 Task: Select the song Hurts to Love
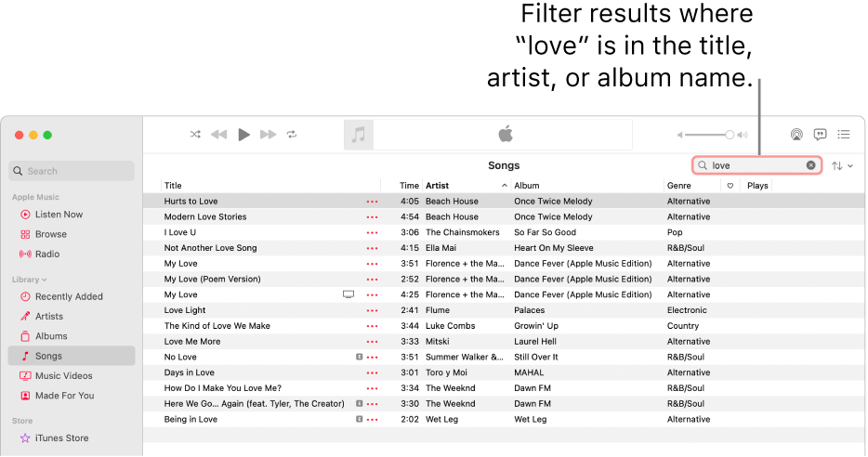click(191, 202)
